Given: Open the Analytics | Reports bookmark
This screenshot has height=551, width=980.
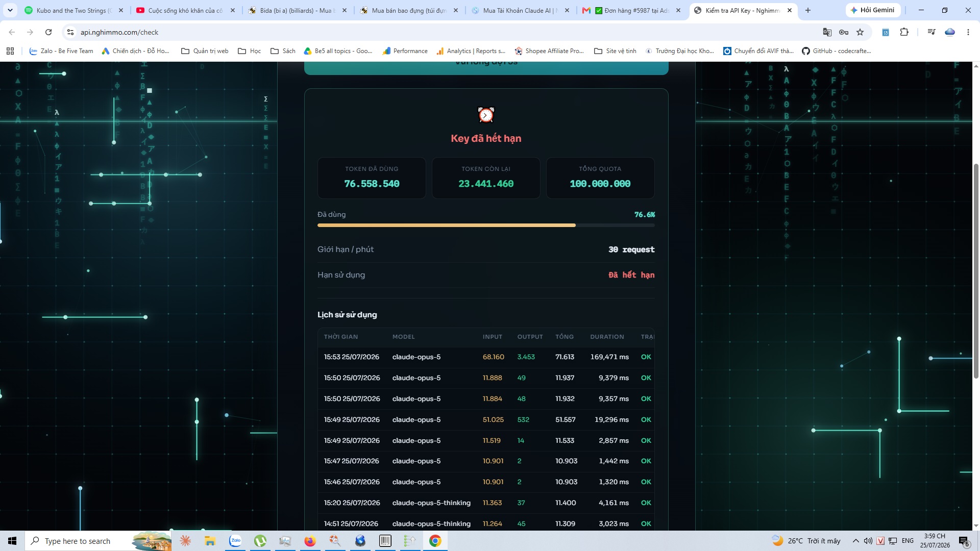Looking at the screenshot, I should click(471, 51).
